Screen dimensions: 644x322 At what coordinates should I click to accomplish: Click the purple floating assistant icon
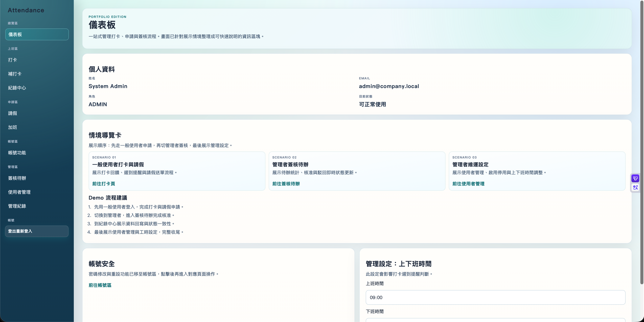635,178
